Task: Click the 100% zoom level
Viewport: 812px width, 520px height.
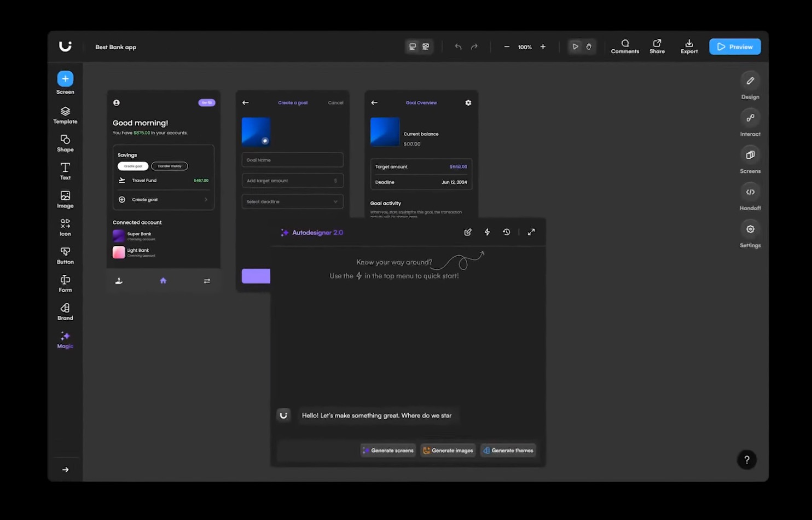Action: tap(525, 47)
